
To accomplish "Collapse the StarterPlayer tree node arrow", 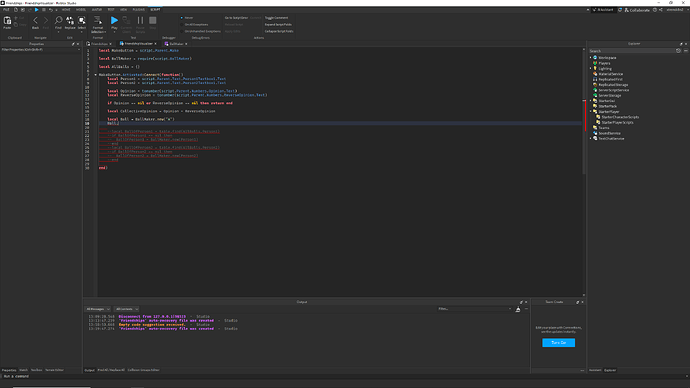I will (591, 112).
